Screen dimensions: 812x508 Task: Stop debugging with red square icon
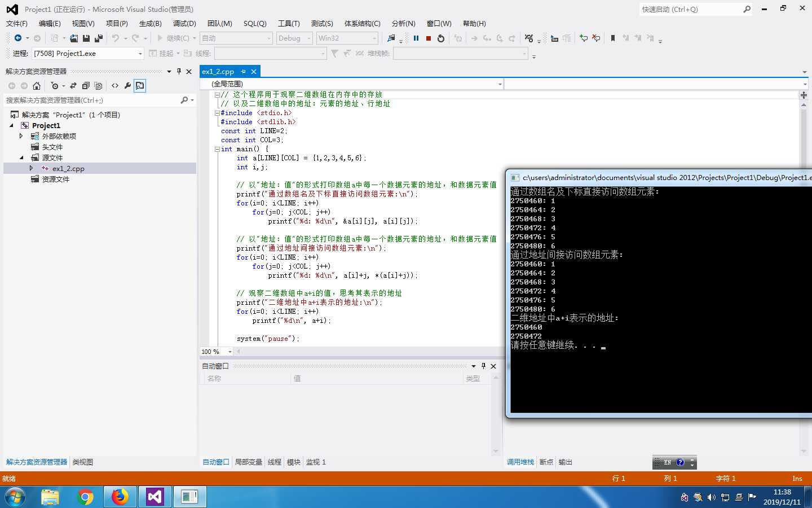click(429, 38)
